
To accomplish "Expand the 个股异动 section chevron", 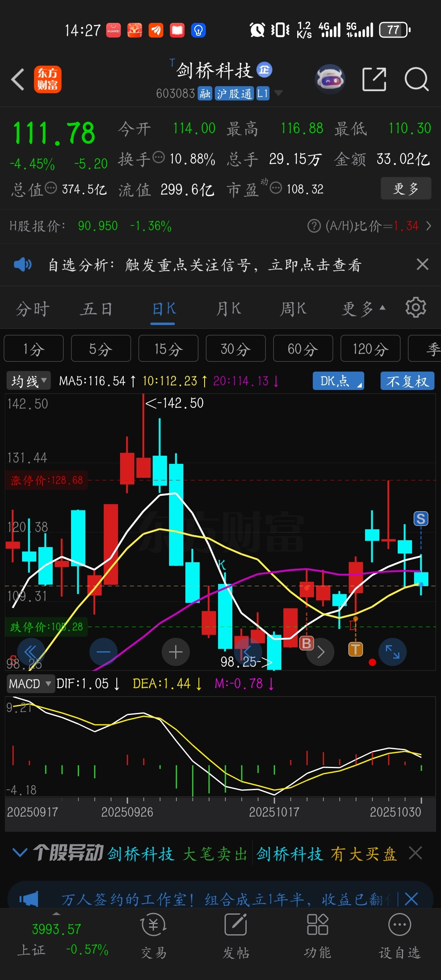I will click(20, 853).
